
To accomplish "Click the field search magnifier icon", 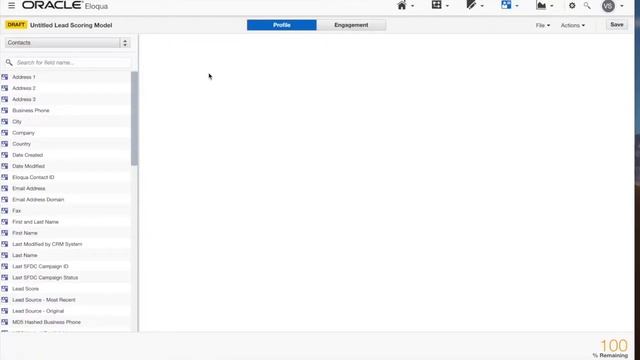I will pyautogui.click(x=9, y=62).
